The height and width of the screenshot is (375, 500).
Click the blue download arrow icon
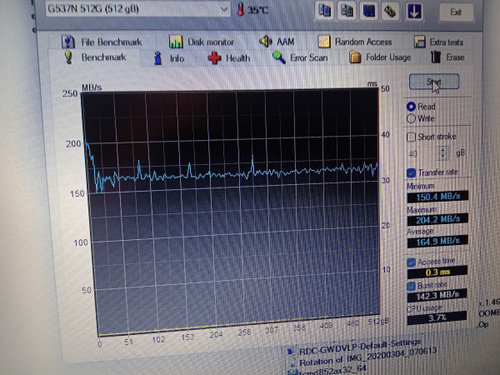414,11
